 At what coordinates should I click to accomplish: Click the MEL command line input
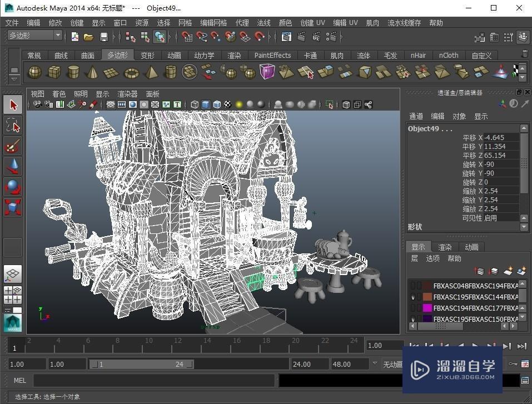click(153, 381)
